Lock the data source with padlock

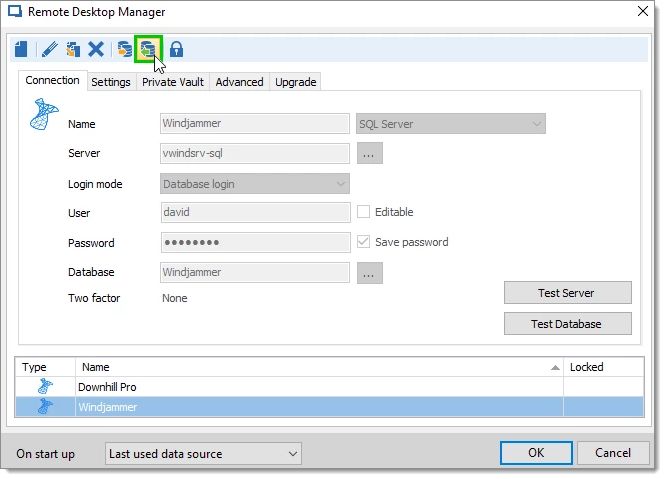pyautogui.click(x=176, y=49)
